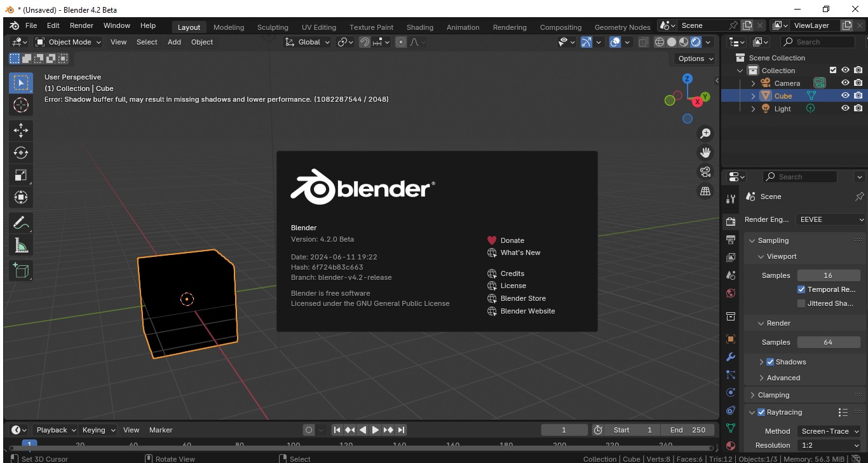Screen dimensions: 868x463
Task: Switch to the Modeling workspace tab
Action: click(229, 27)
